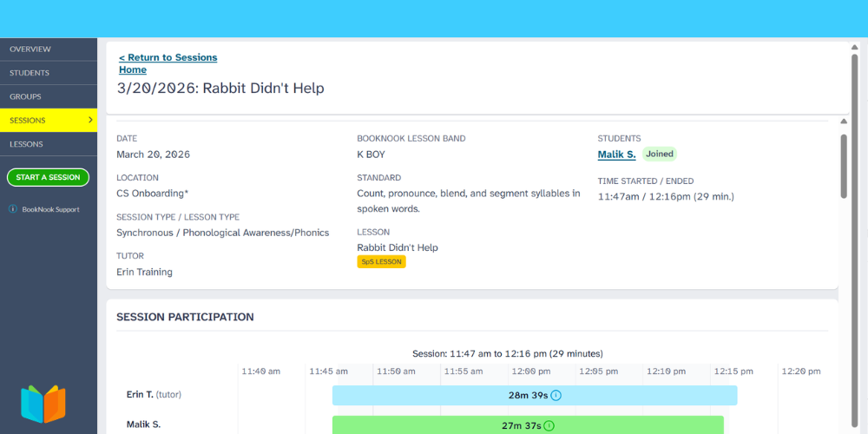This screenshot has width=868, height=434.
Task: Click the Home breadcrumb link
Action: click(133, 69)
